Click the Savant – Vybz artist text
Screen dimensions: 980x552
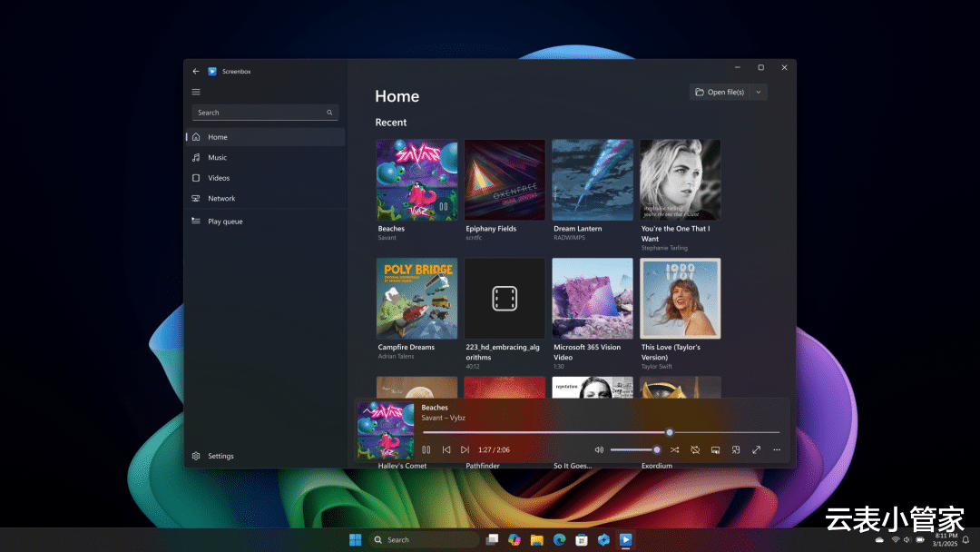pos(443,418)
